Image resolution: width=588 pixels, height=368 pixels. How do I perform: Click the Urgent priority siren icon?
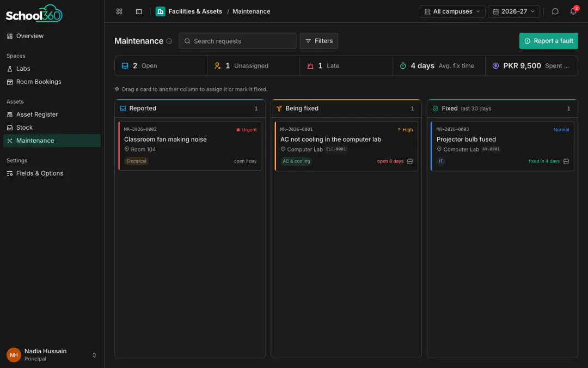pos(238,130)
